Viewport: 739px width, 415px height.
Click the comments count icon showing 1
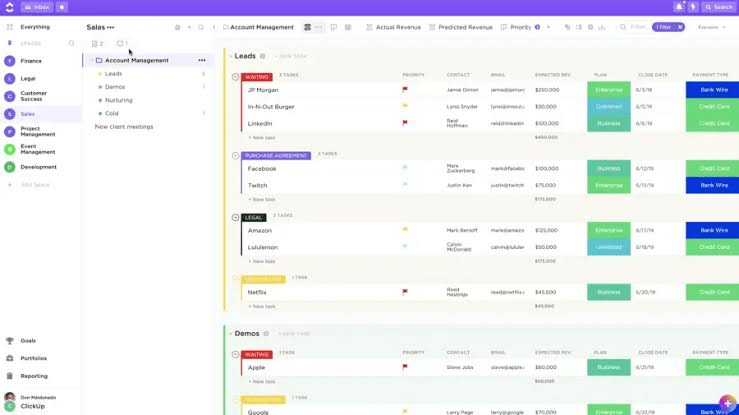pos(123,43)
